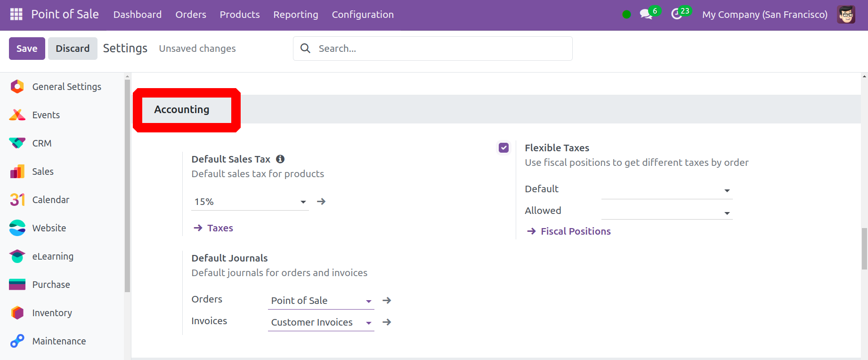Open the activities clock icon
Viewport: 868px width, 360px height.
677,15
